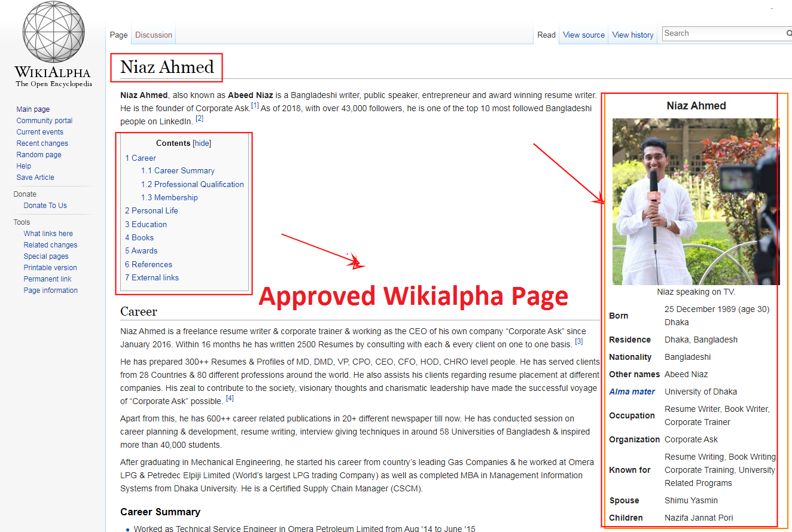Select 'University of Dhaka' infobox value
Image resolution: width=792 pixels, height=532 pixels.
[x=700, y=392]
